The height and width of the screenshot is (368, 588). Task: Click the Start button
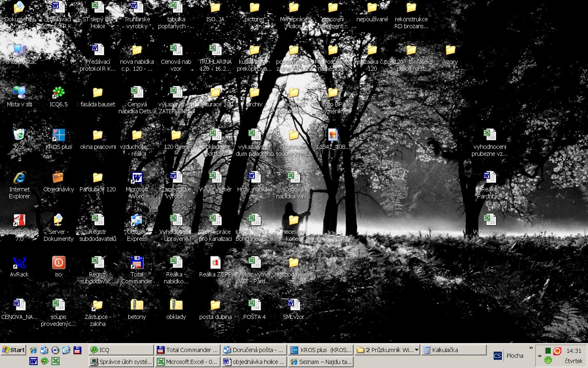coord(13,350)
